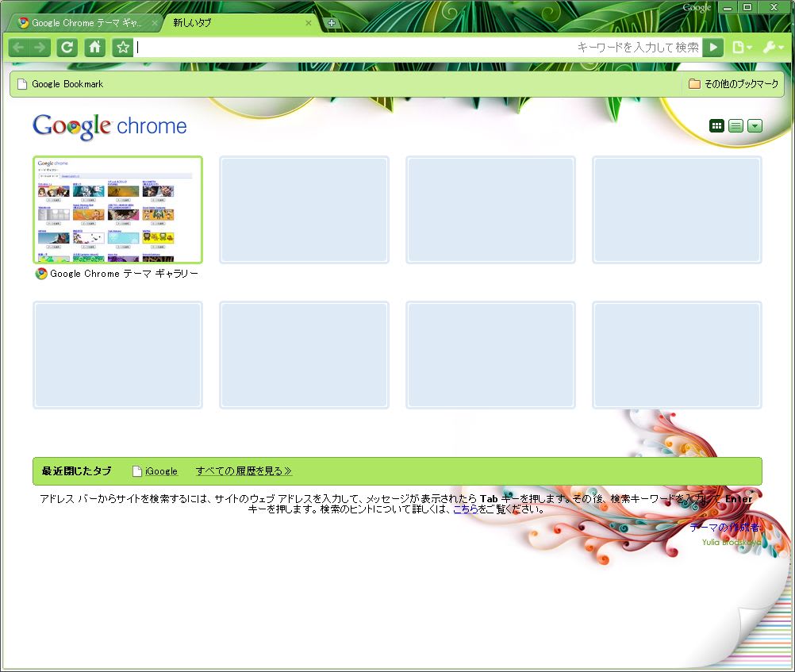This screenshot has height=672, width=795.
Task: Go to the Home page
Action: [x=94, y=48]
